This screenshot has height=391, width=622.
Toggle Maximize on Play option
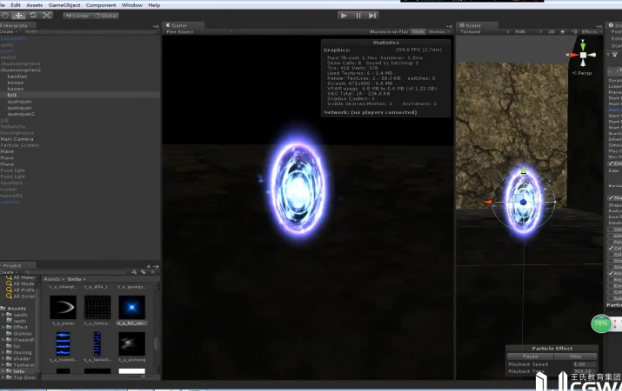click(x=389, y=32)
